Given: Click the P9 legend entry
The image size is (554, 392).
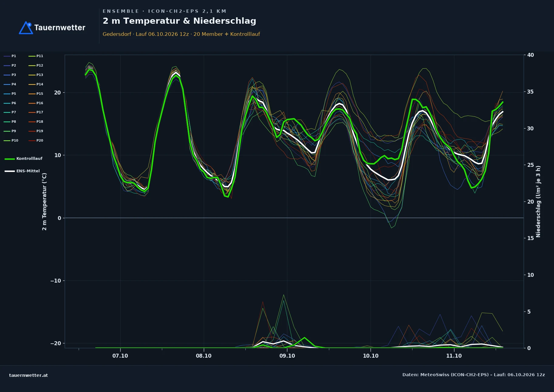Looking at the screenshot, I should pos(10,131).
